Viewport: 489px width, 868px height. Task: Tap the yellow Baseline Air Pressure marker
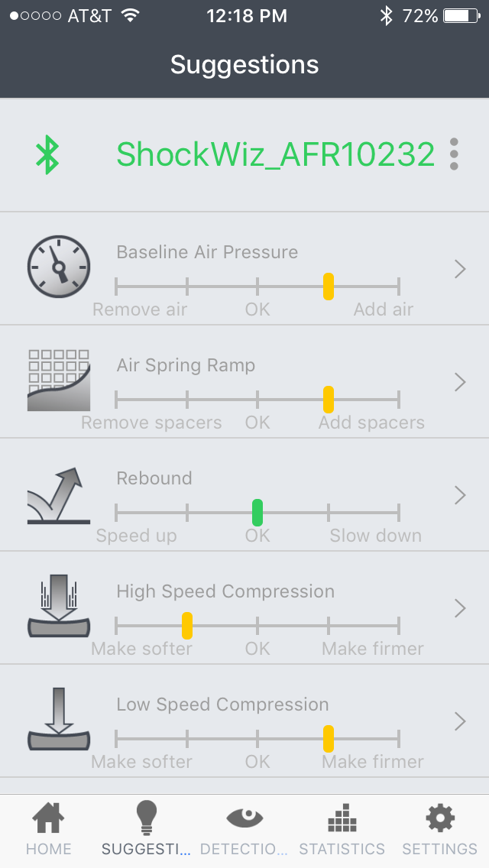[329, 287]
